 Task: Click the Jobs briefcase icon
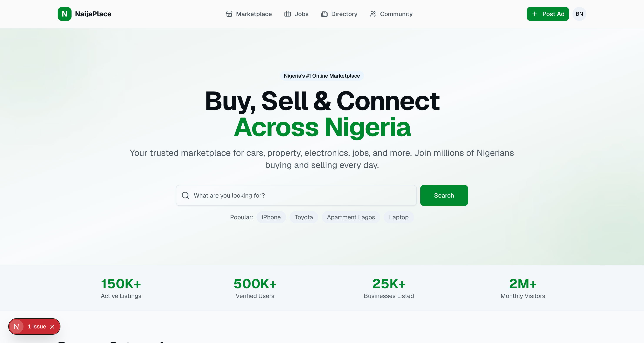(287, 14)
